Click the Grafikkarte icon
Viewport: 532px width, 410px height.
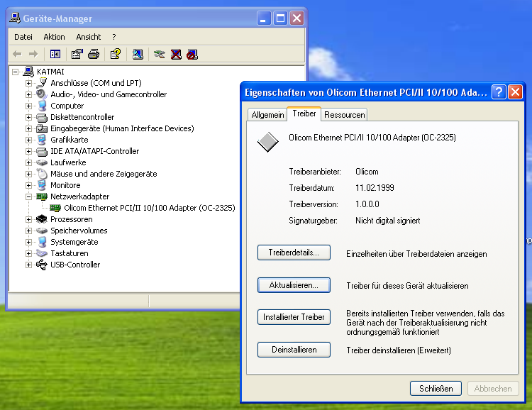click(42, 140)
